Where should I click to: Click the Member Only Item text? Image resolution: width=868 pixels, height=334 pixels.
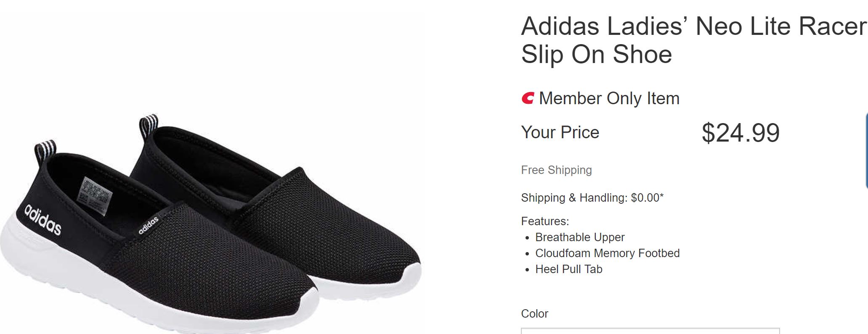coord(609,98)
